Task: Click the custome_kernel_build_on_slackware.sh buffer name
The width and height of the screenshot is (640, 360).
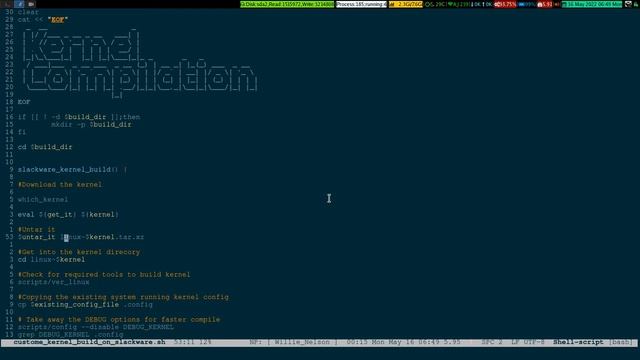Action: (89, 342)
